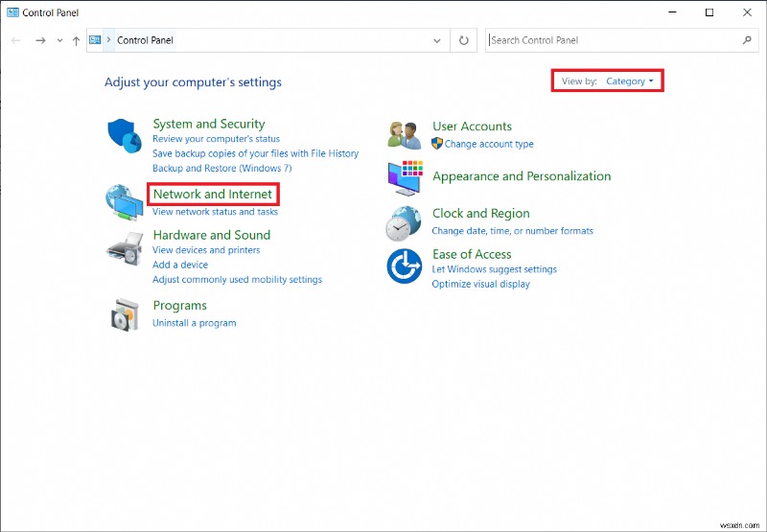The image size is (767, 532).
Task: Open the View by Category dropdown
Action: 630,81
